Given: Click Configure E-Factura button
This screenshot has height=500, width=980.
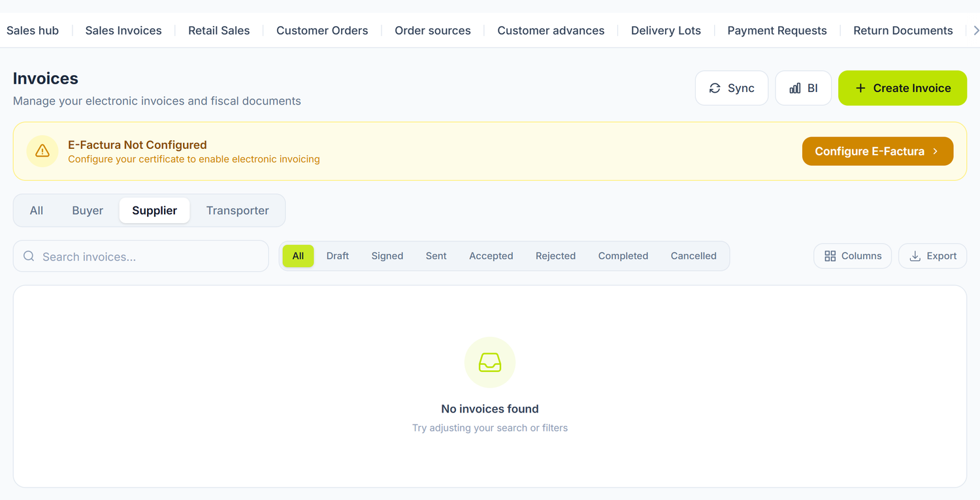Looking at the screenshot, I should pyautogui.click(x=877, y=151).
